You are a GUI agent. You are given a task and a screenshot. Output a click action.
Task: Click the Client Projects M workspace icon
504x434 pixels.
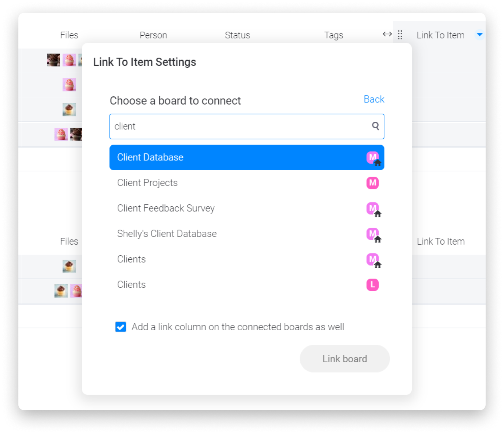pyautogui.click(x=372, y=183)
